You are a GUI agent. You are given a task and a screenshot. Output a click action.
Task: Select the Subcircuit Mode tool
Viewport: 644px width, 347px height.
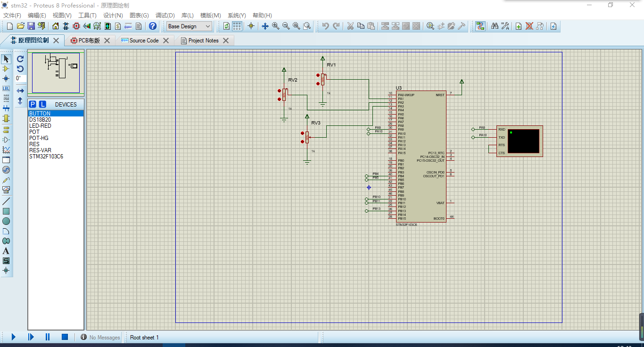tap(6, 118)
